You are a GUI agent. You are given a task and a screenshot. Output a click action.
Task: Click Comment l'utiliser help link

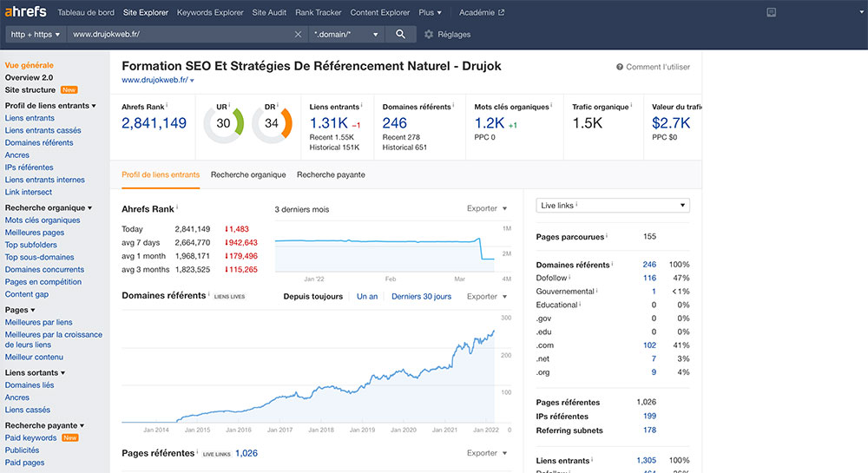658,67
